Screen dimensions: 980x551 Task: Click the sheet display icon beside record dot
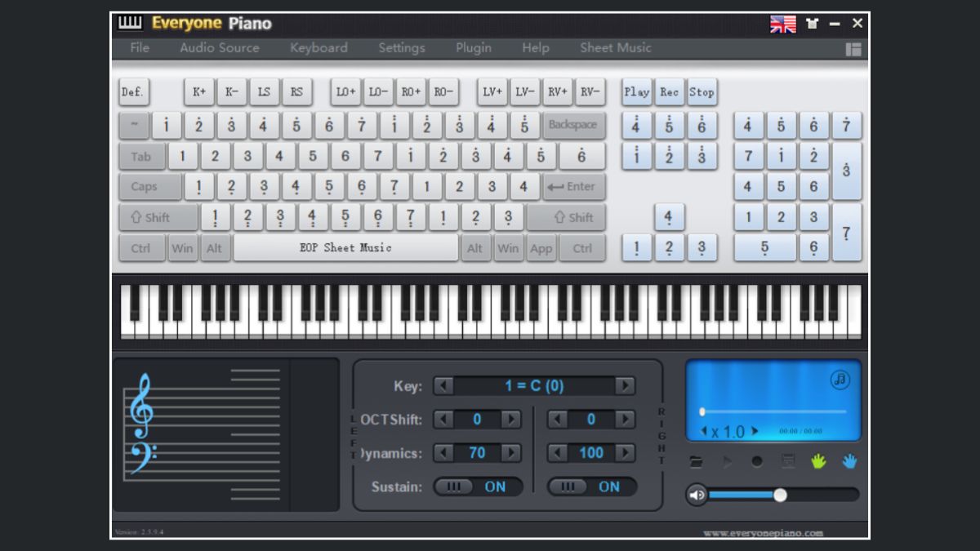(x=788, y=462)
